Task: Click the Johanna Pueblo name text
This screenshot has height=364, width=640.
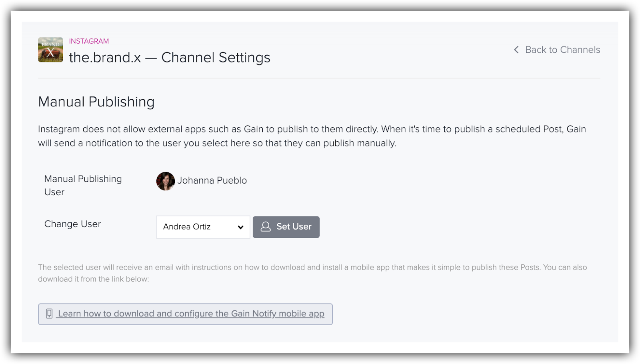Action: click(212, 181)
